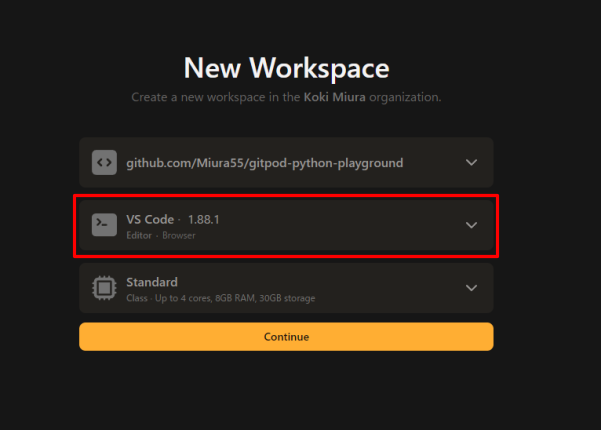The width and height of the screenshot is (601, 430).
Task: Click the VS Code terminal prompt icon
Action: 105,225
